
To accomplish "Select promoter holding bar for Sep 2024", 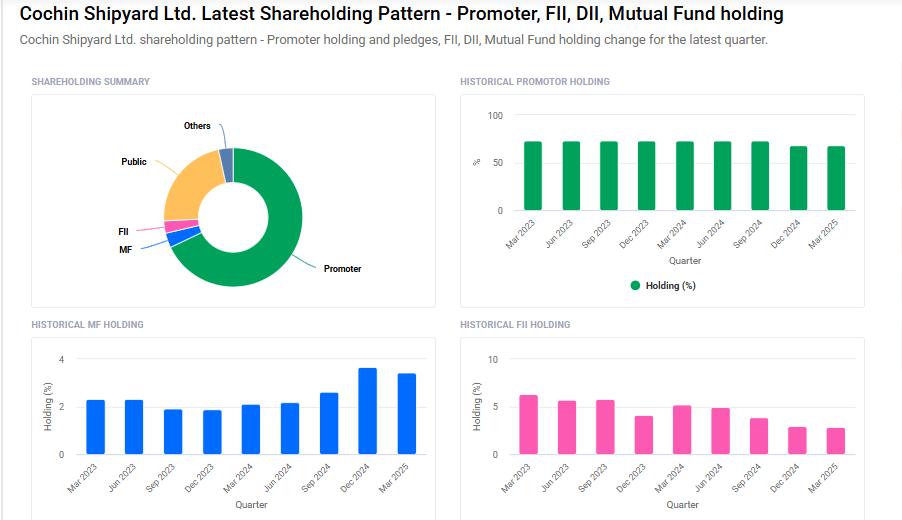I will (760, 175).
